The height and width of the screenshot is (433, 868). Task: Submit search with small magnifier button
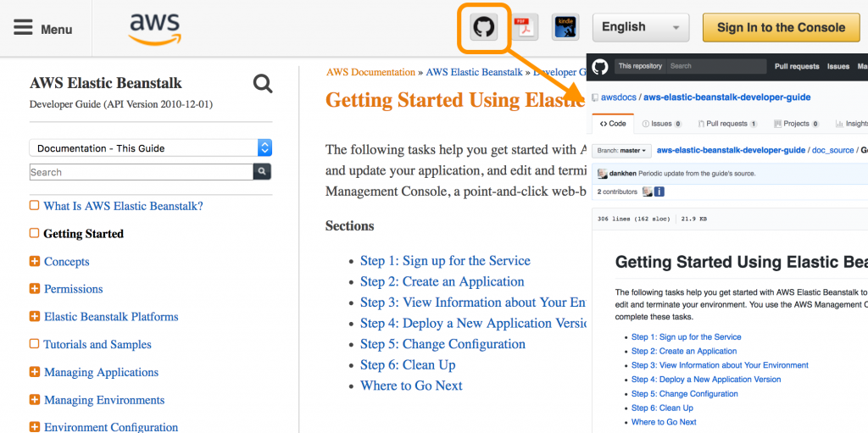coord(263,172)
